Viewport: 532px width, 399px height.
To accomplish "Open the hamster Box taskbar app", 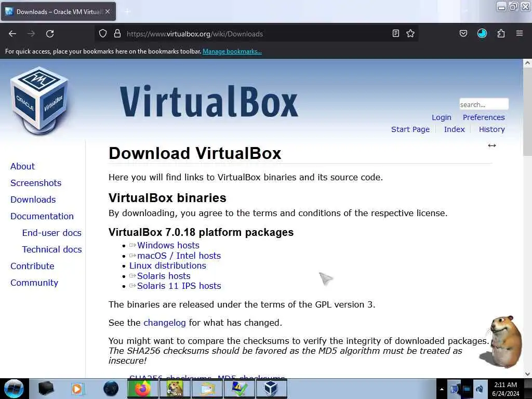I will tap(175, 389).
